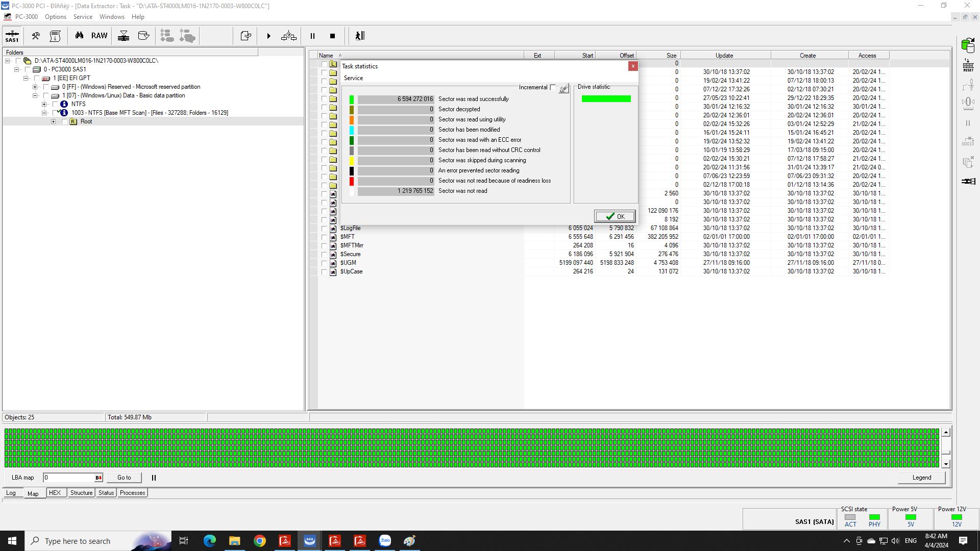Click the exit (running man) icon

pos(360,36)
